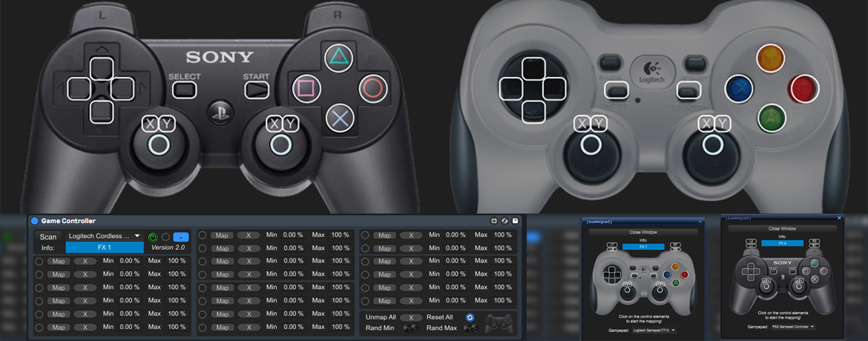868x341 pixels.
Task: Click the red button on the large Logitech gamepad
Action: point(803,88)
